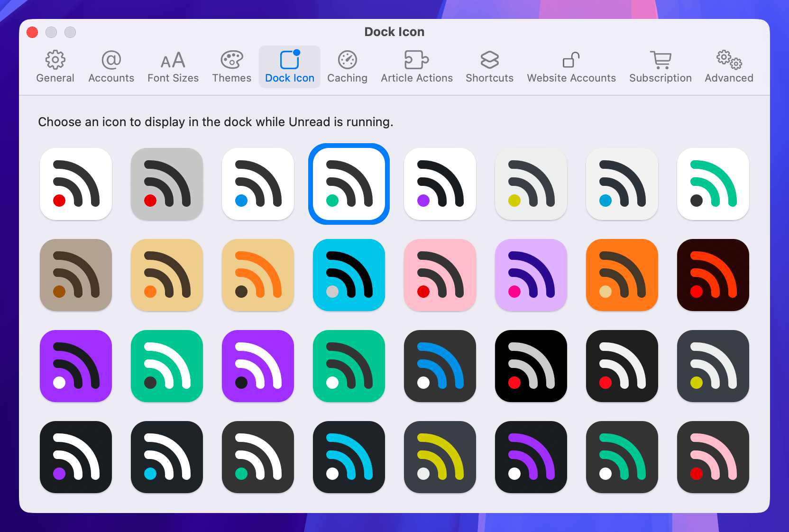Select the pink dock icon with red dot
The height and width of the screenshot is (532, 789).
[440, 275]
